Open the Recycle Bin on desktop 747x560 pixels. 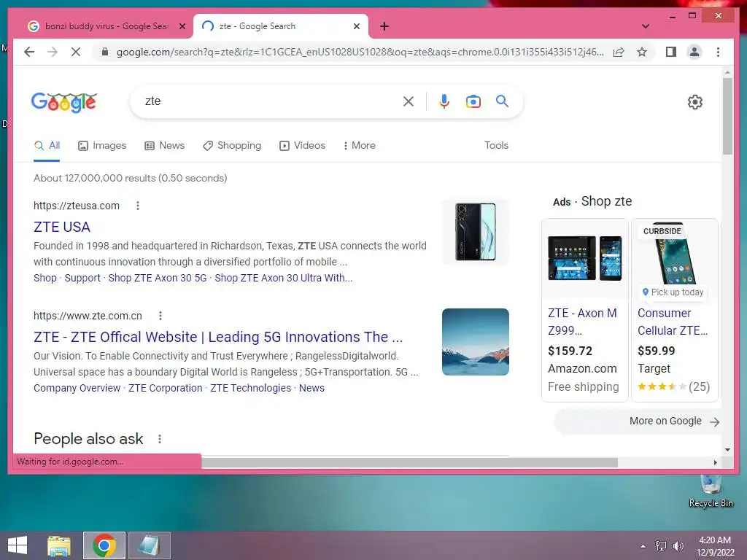(x=711, y=491)
